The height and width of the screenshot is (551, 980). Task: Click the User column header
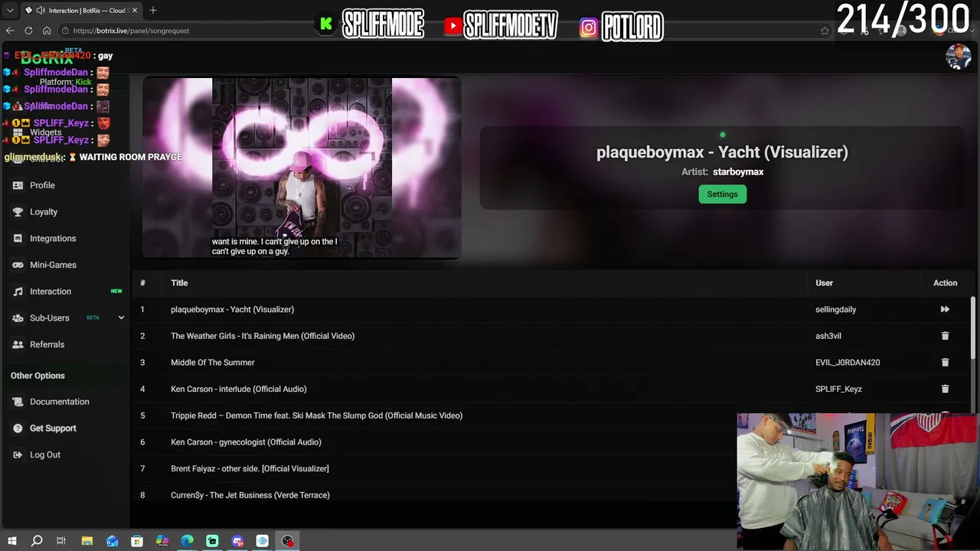[x=824, y=283]
